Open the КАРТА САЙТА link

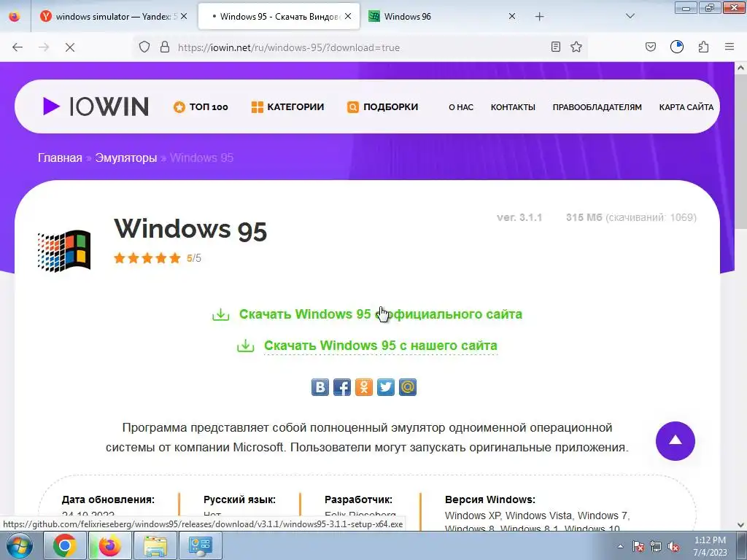pyautogui.click(x=686, y=107)
